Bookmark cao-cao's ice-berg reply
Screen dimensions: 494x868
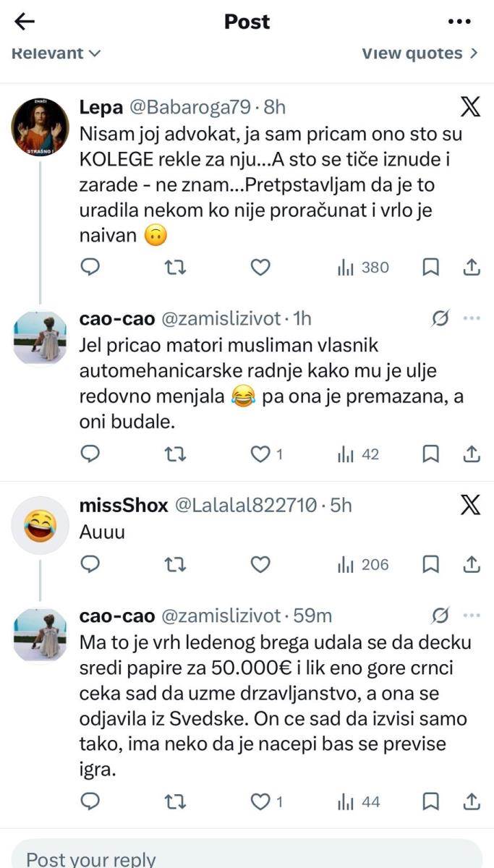(x=431, y=801)
